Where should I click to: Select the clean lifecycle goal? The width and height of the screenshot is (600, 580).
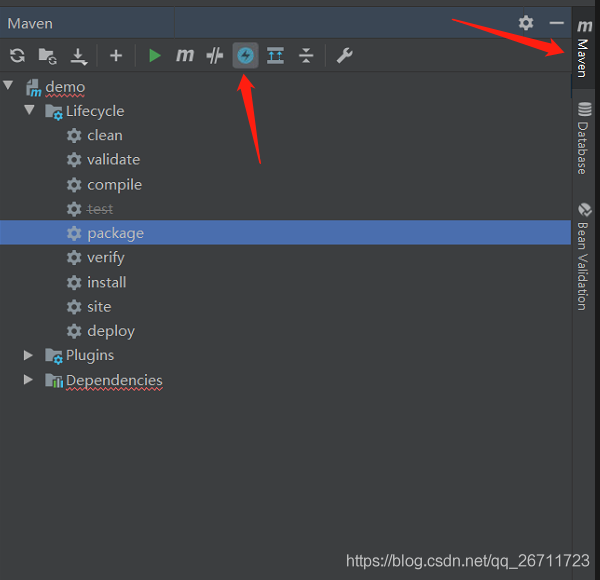tap(285, 135)
